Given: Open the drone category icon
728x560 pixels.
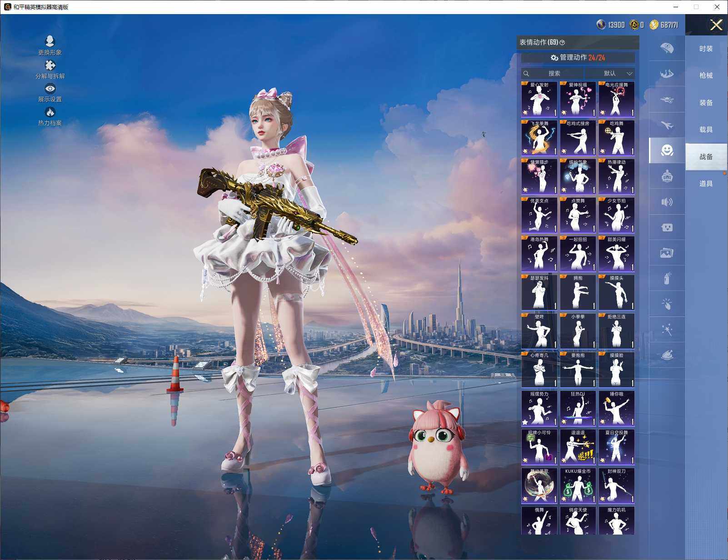Looking at the screenshot, I should coord(667,100).
